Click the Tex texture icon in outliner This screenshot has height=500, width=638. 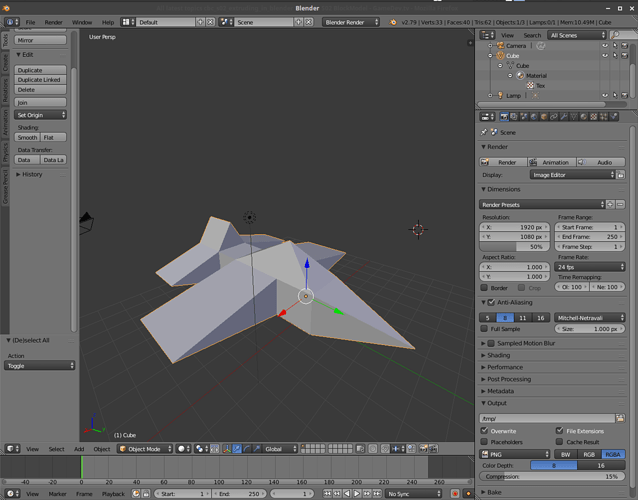coord(530,85)
